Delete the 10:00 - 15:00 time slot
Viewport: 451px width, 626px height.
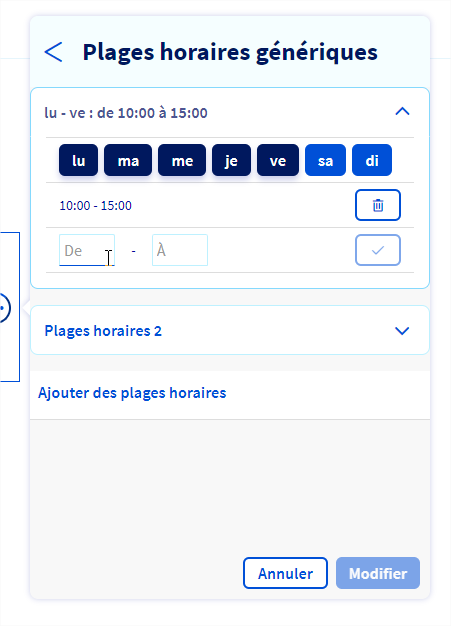[378, 205]
